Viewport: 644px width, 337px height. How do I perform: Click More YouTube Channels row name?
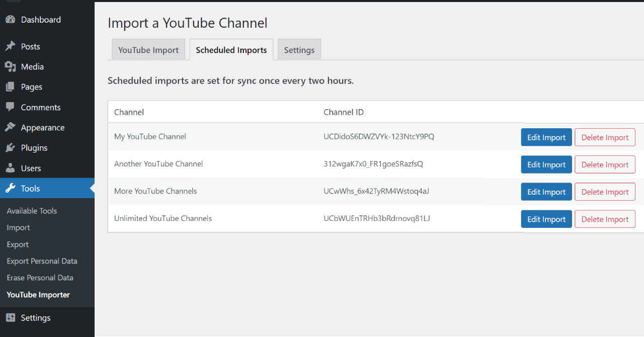click(x=155, y=191)
